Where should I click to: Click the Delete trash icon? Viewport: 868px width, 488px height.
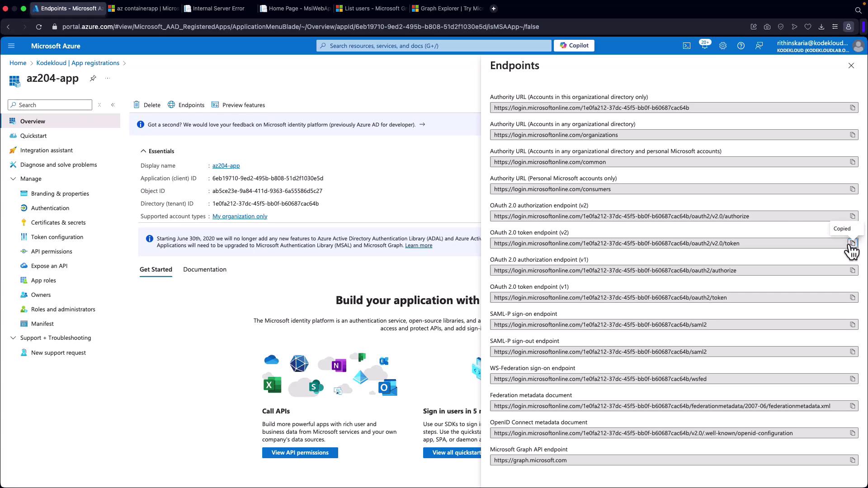click(137, 105)
